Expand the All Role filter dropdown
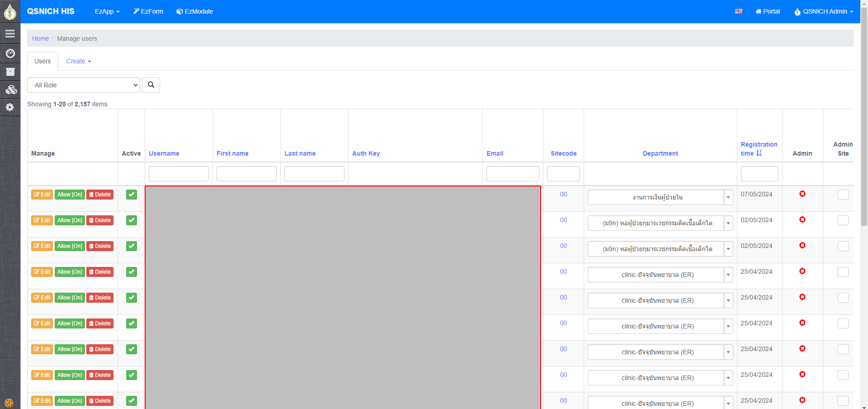This screenshot has height=409, width=868. [x=84, y=85]
